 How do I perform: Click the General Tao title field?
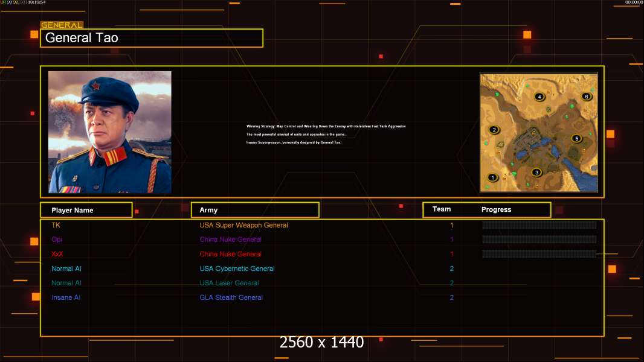tap(152, 38)
